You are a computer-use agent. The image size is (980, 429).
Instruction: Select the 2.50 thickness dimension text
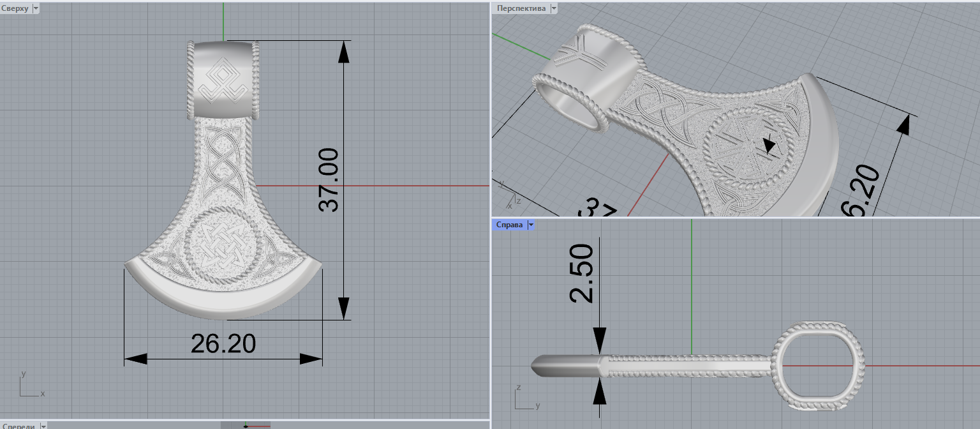pos(581,273)
